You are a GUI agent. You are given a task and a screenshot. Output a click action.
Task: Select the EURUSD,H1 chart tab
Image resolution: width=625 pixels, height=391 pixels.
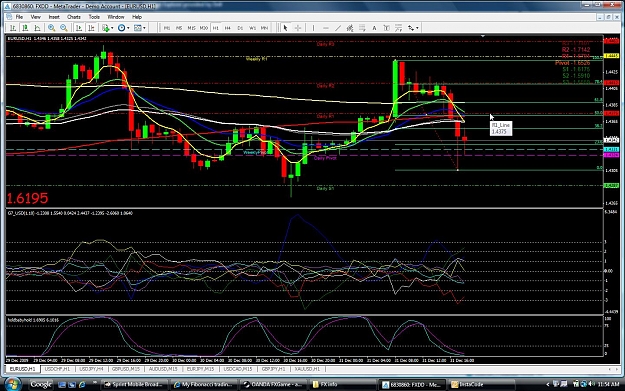(23, 369)
